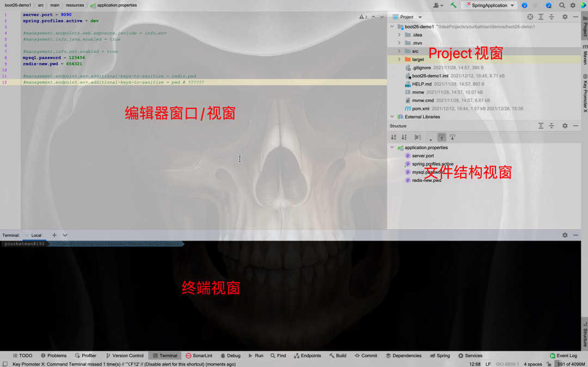The height and width of the screenshot is (367, 588).
Task: Click the green Build Project hammer icon
Action: 454,5
